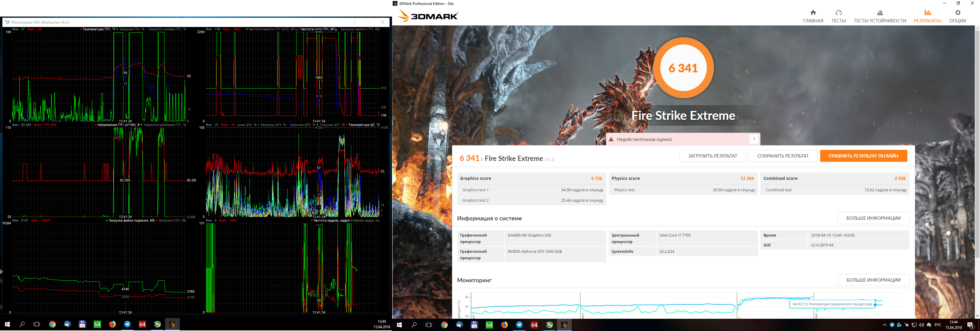The width and height of the screenshot is (980, 331).
Task: Click the 3DMark logo
Action: click(428, 16)
